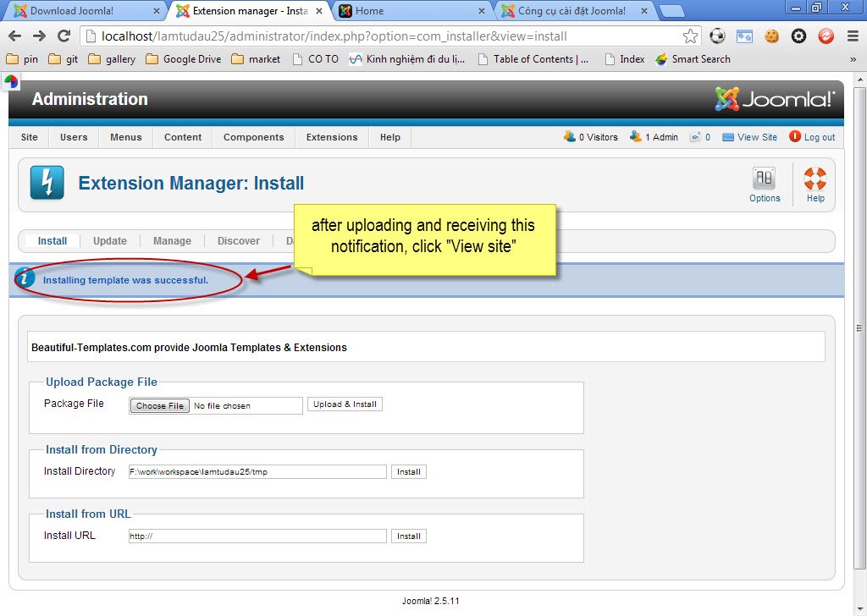Click the messages envelope icon showing 0
The width and height of the screenshot is (867, 616).
pos(697,136)
